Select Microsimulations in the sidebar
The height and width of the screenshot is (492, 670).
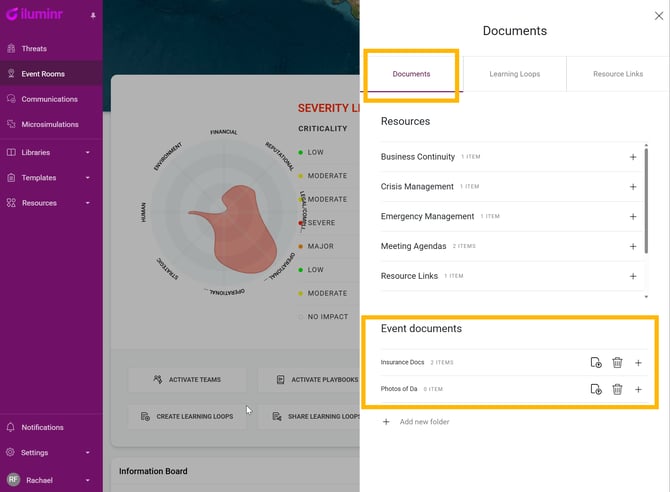coord(50,124)
